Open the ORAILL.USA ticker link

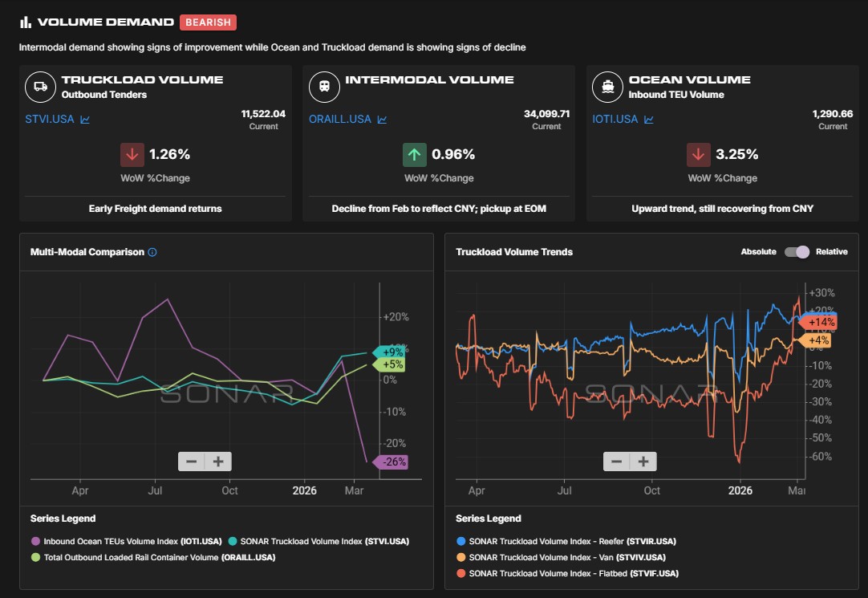click(340, 119)
